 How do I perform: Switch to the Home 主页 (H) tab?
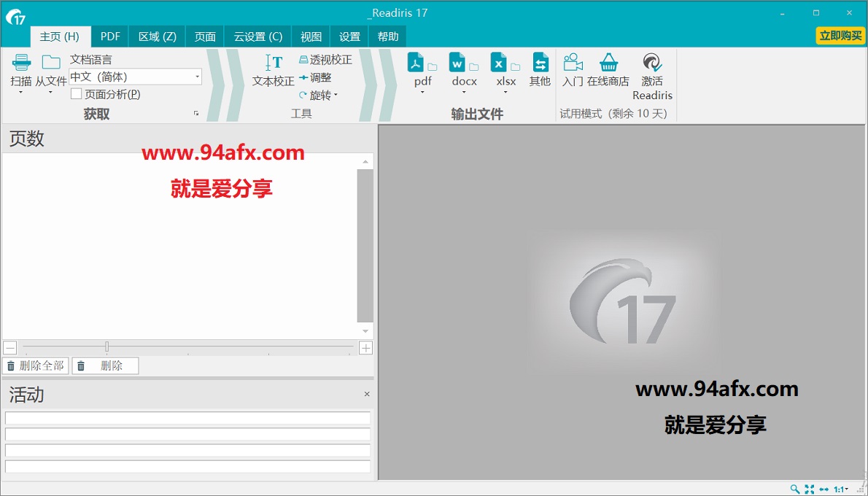(x=59, y=36)
